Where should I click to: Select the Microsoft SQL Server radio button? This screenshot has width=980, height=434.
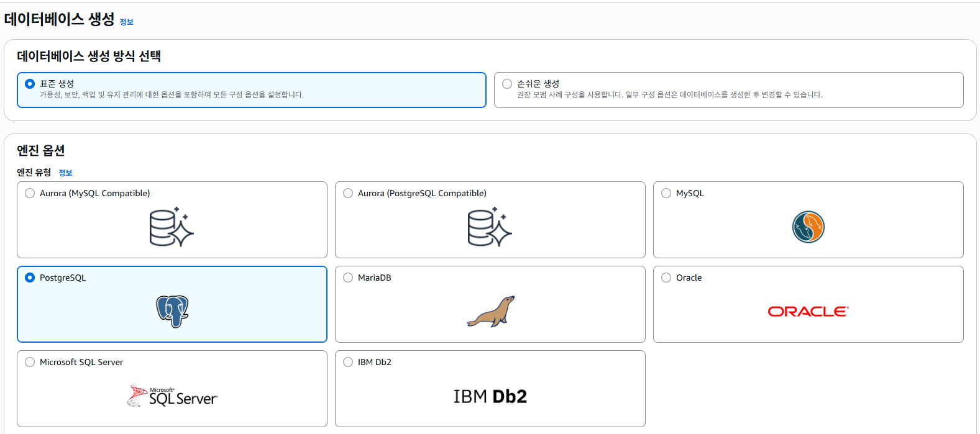[30, 362]
